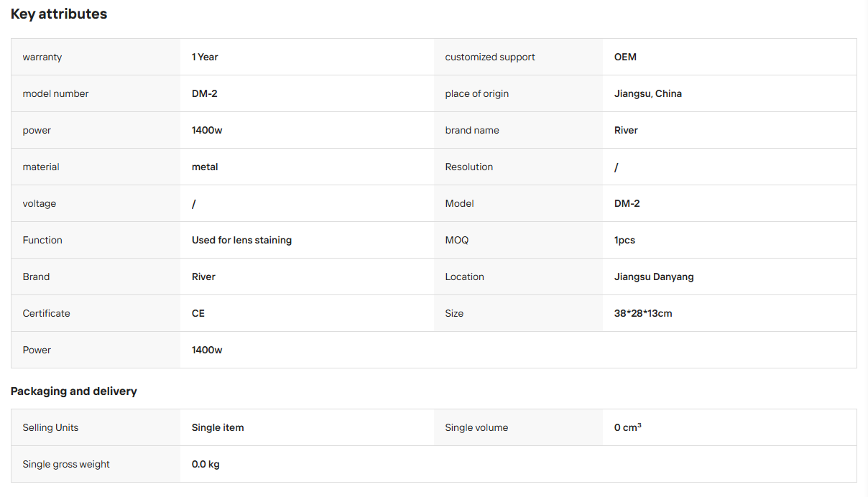Click the Location value Jiangsu Danyang
Viewport: 868px width, 497px height.
654,277
